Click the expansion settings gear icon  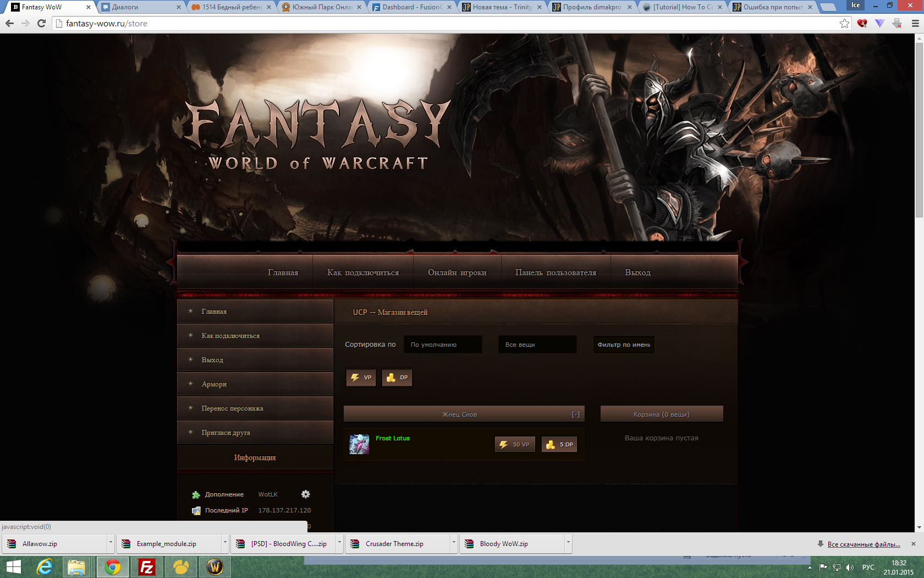(x=306, y=494)
